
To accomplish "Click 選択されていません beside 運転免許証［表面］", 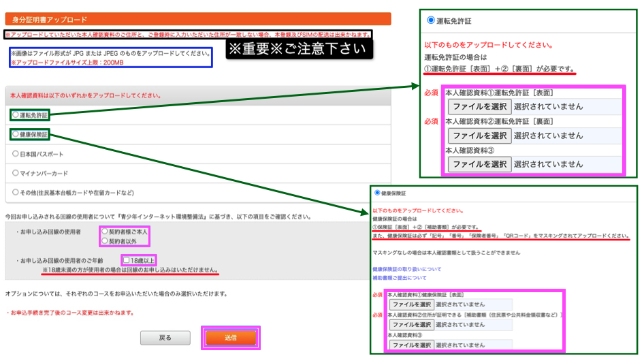I will [548, 106].
